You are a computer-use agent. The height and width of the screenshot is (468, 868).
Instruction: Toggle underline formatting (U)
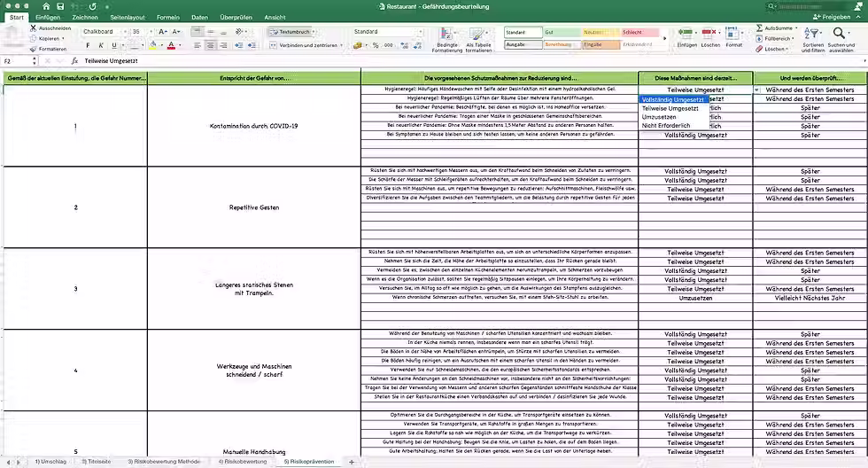coord(114,45)
